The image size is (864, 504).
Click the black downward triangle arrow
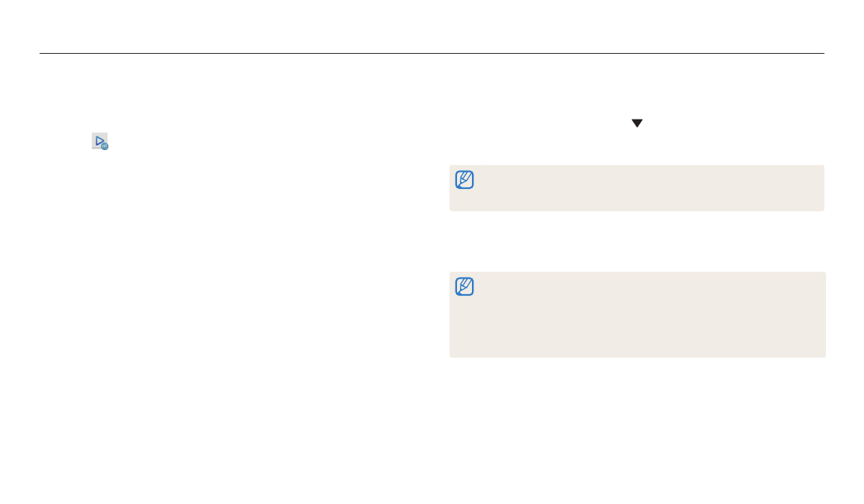(x=637, y=123)
